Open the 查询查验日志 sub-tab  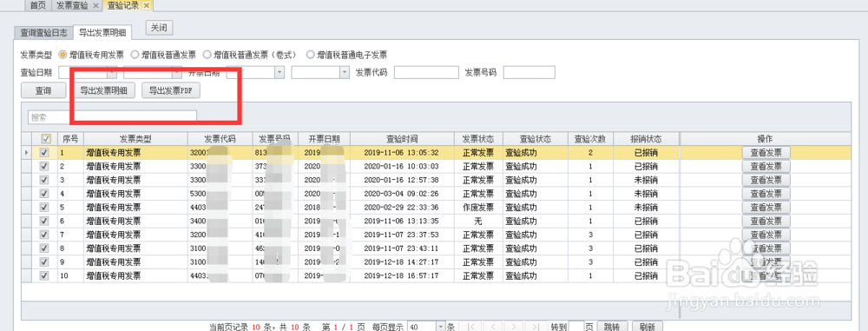(43, 33)
